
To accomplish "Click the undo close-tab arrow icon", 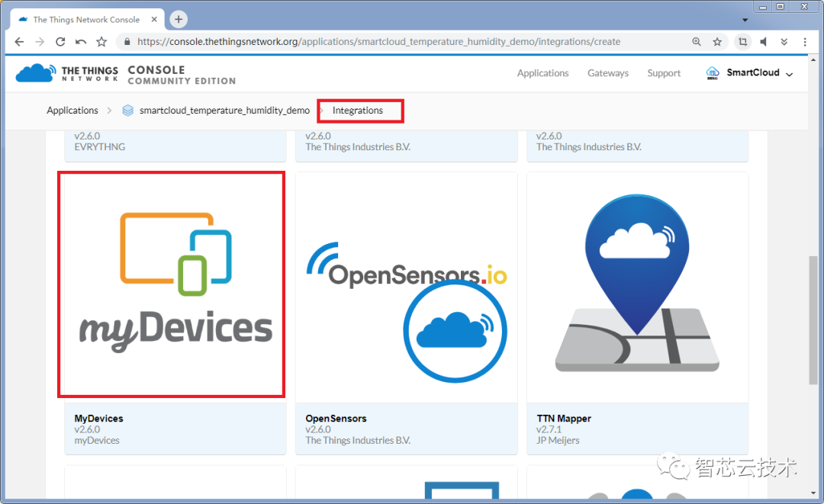I will (81, 41).
